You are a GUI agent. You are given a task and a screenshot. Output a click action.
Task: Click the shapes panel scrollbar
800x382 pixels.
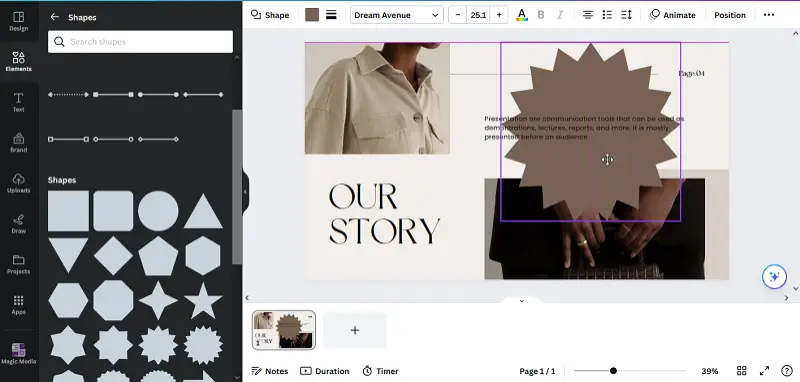point(237,187)
